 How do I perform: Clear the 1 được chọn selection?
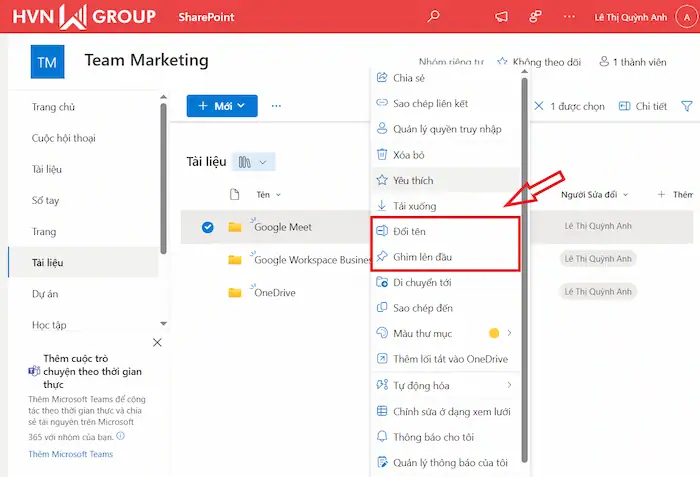540,106
